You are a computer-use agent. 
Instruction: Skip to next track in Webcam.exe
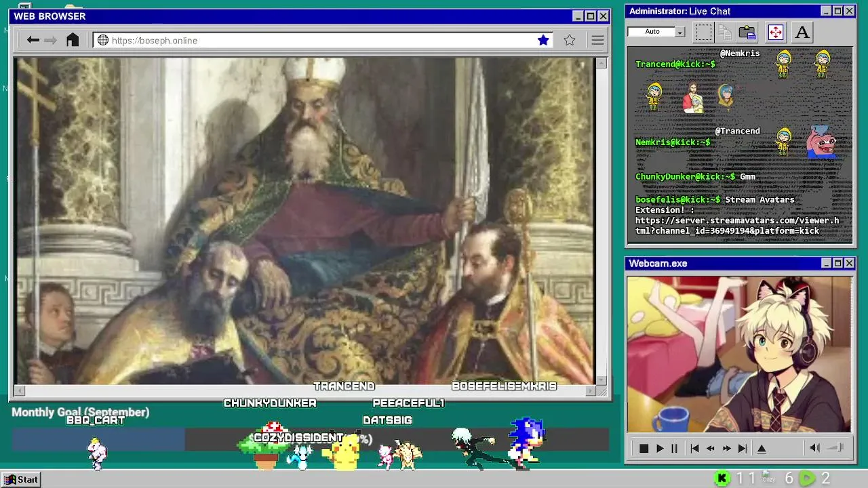(743, 448)
